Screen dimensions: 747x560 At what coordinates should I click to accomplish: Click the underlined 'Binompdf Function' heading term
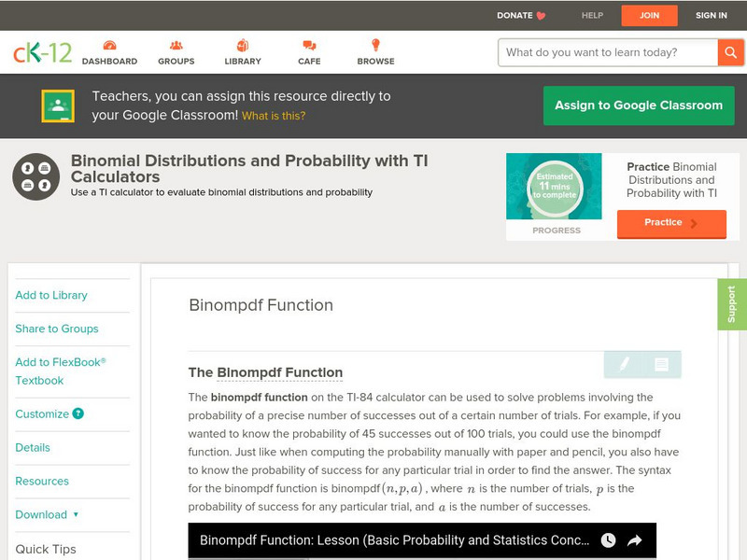(279, 372)
